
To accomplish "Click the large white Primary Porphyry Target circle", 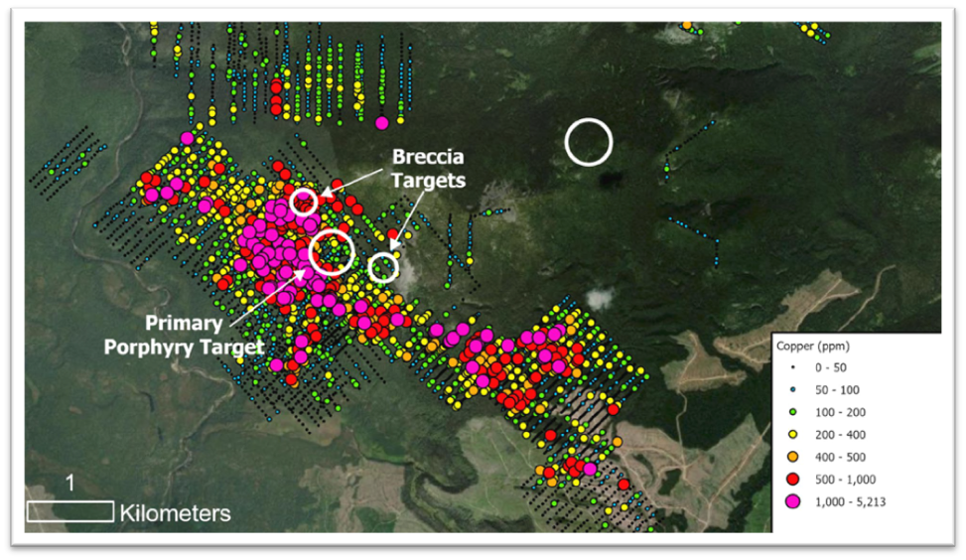I will 332,251.
